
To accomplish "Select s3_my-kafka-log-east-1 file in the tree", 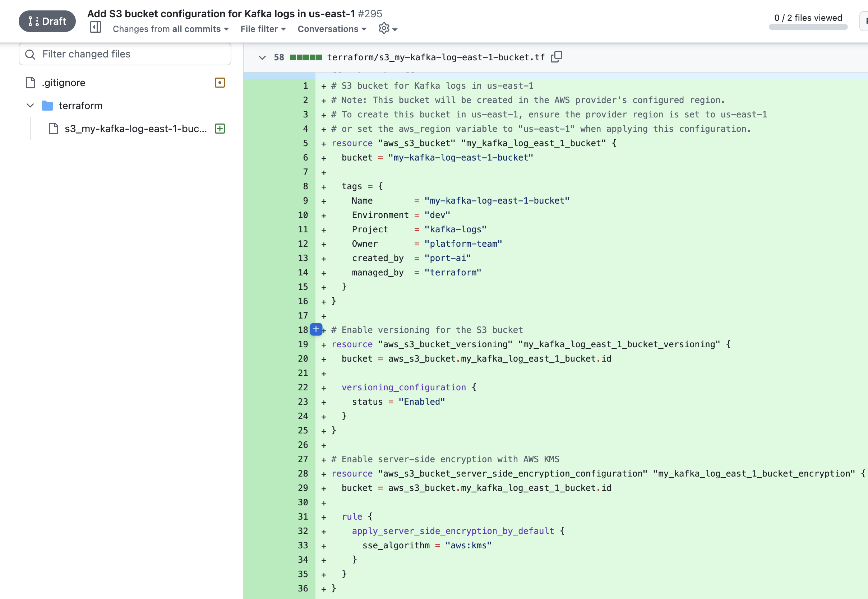I will (135, 129).
